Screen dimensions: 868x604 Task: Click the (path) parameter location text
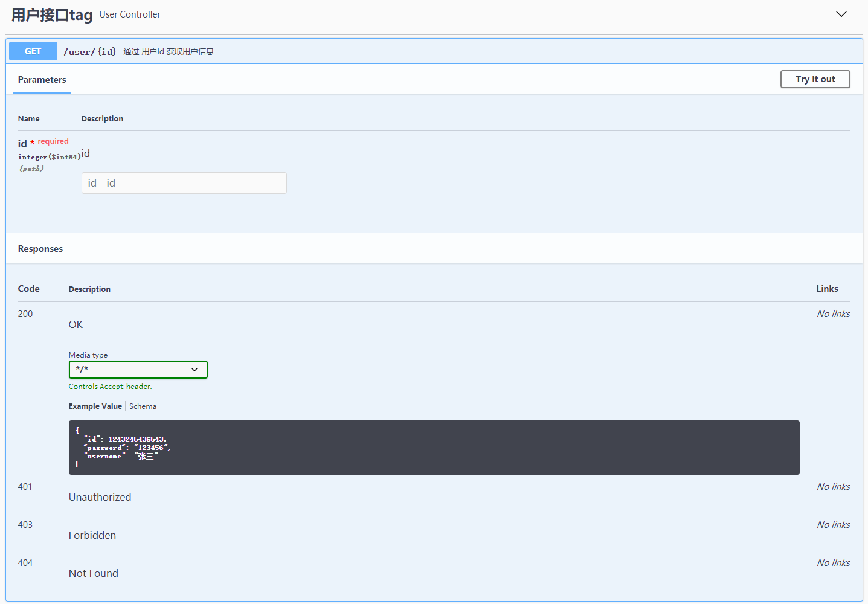[x=31, y=169]
